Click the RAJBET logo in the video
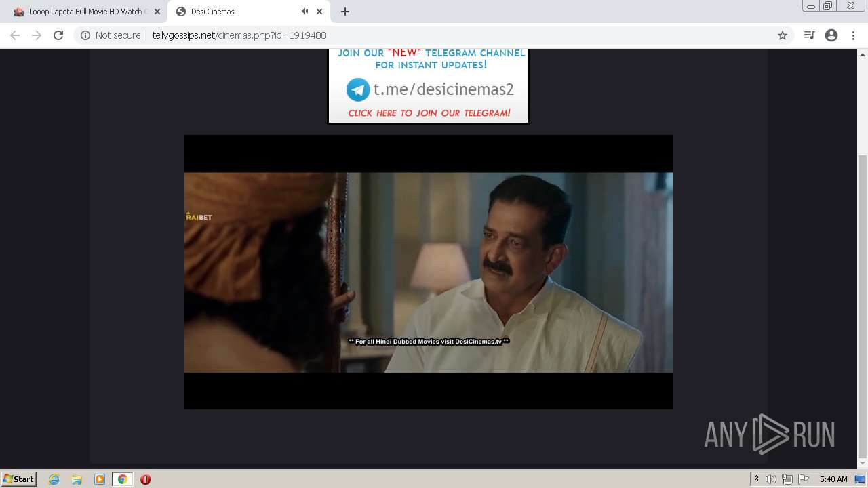This screenshot has height=488, width=868. [x=199, y=217]
